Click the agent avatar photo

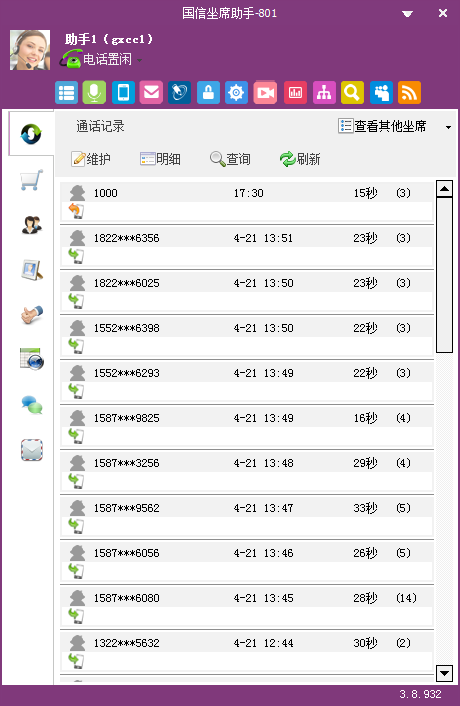coord(30,50)
